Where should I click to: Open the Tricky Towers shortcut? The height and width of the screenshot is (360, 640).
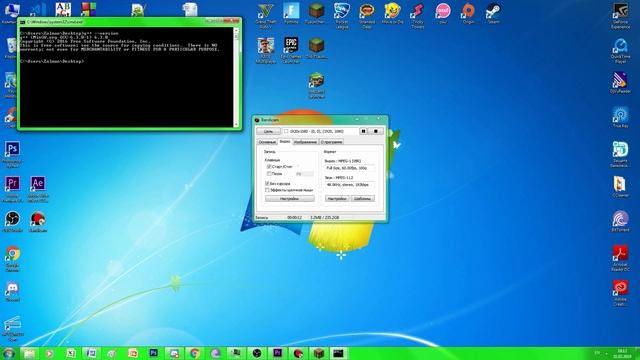(418, 16)
